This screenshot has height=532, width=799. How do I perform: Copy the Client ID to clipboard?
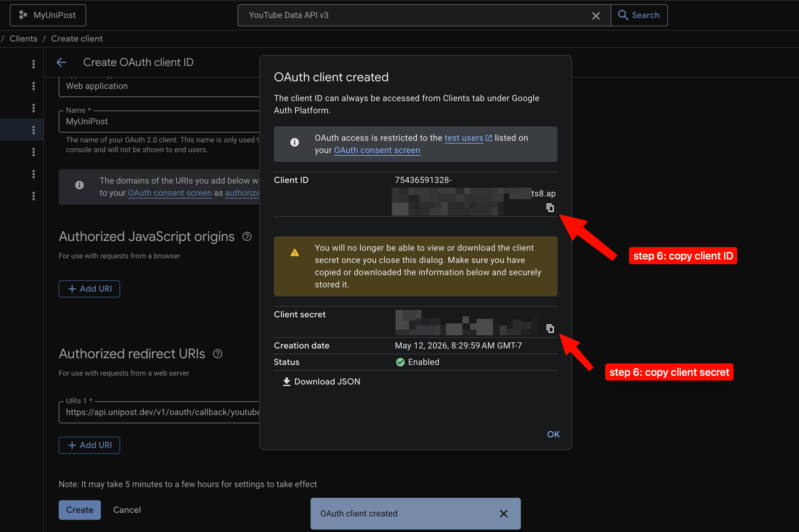point(550,207)
